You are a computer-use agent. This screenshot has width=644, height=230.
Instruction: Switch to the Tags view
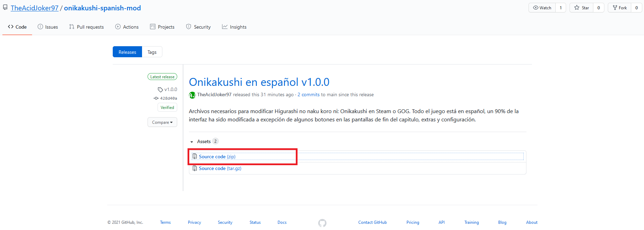(152, 52)
